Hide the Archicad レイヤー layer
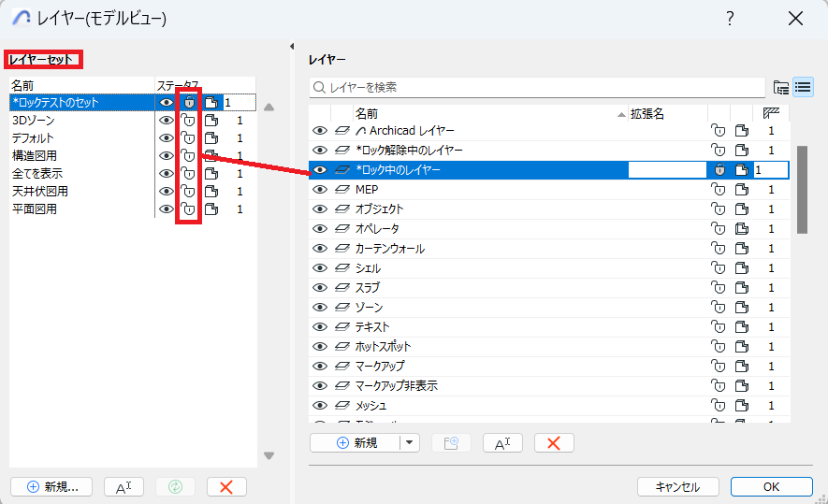 point(319,130)
